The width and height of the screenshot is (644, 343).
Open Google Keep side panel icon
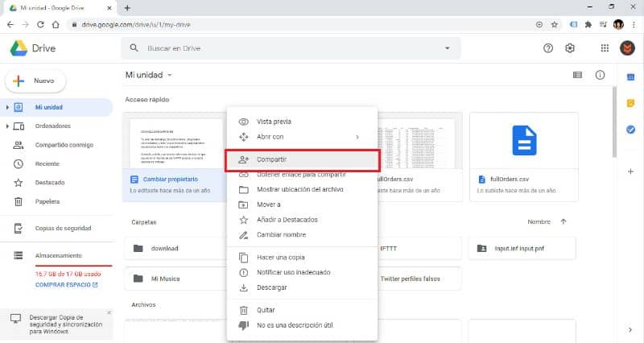pos(630,103)
